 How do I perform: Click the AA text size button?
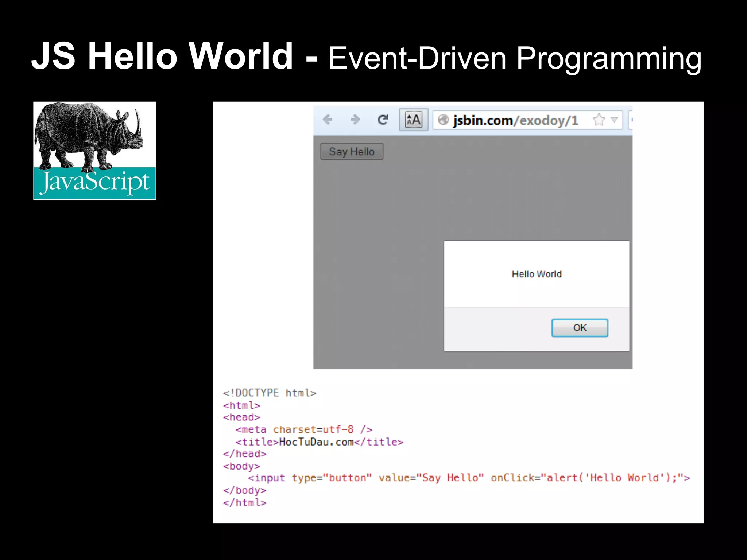[x=414, y=120]
